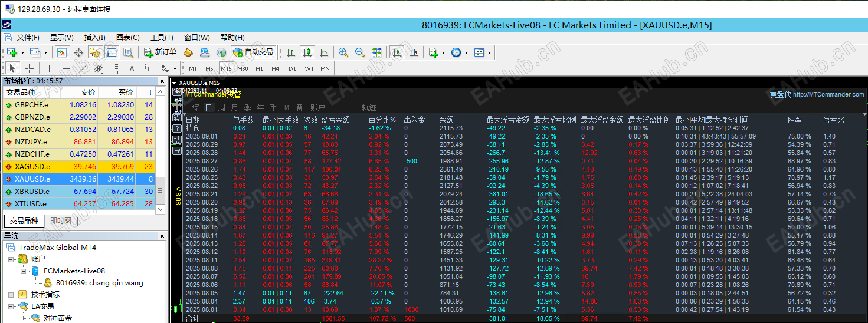This screenshot has height=323, width=868.
Task: Open the Templates dropdown arrow
Action: [x=489, y=52]
